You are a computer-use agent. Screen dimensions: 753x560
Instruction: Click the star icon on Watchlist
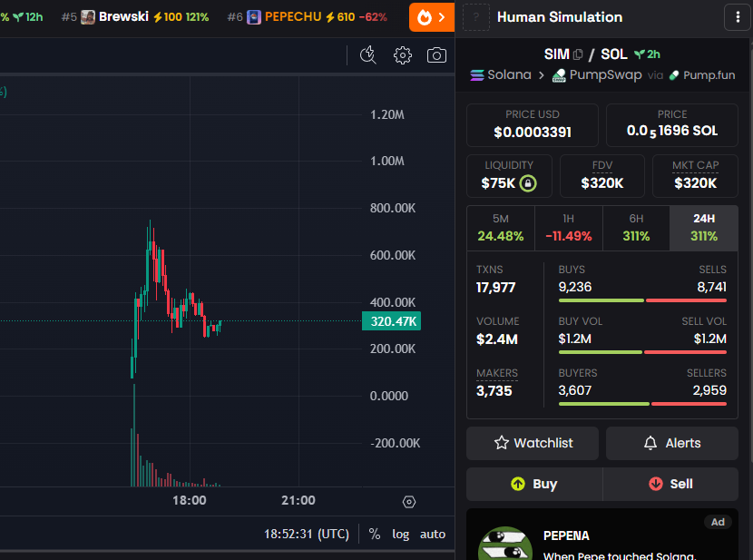click(x=502, y=443)
